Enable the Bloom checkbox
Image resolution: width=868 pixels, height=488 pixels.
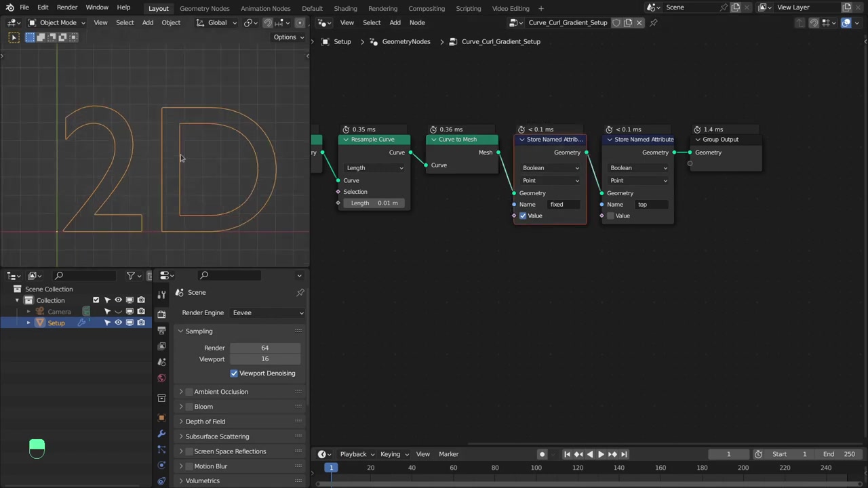189,407
